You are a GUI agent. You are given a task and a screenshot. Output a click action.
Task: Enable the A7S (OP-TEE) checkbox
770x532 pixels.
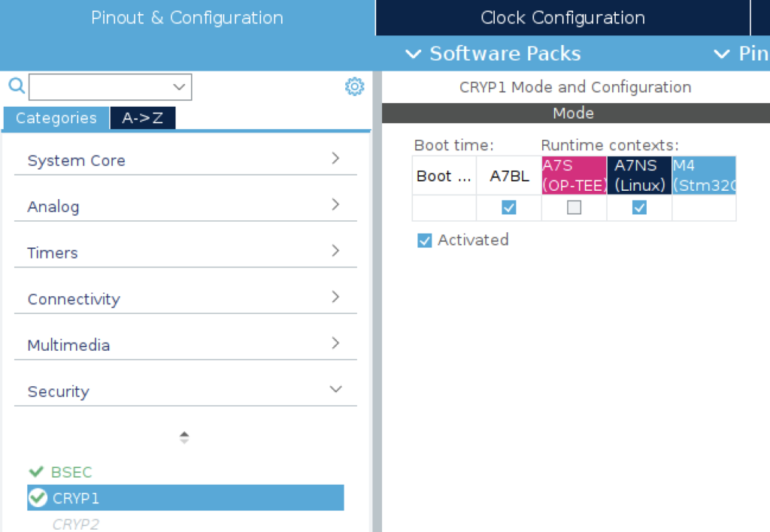coord(574,207)
